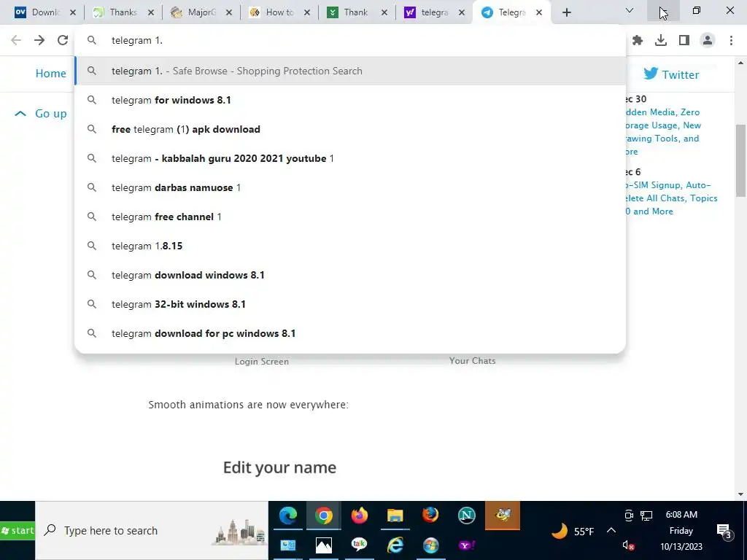The width and height of the screenshot is (747, 560).
Task: Click the taskbar search box
Action: click(152, 531)
